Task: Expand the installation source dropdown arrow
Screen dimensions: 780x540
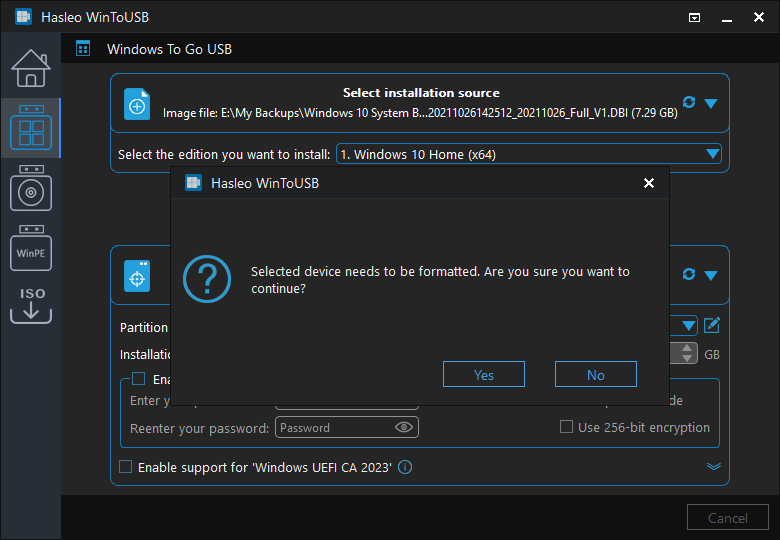Action: click(x=711, y=103)
